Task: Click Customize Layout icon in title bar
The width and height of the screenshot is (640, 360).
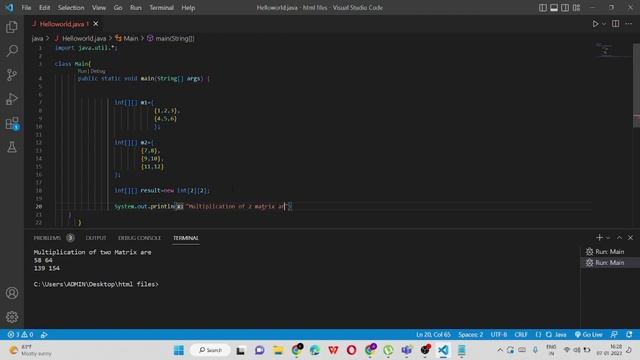Action: [x=576, y=7]
